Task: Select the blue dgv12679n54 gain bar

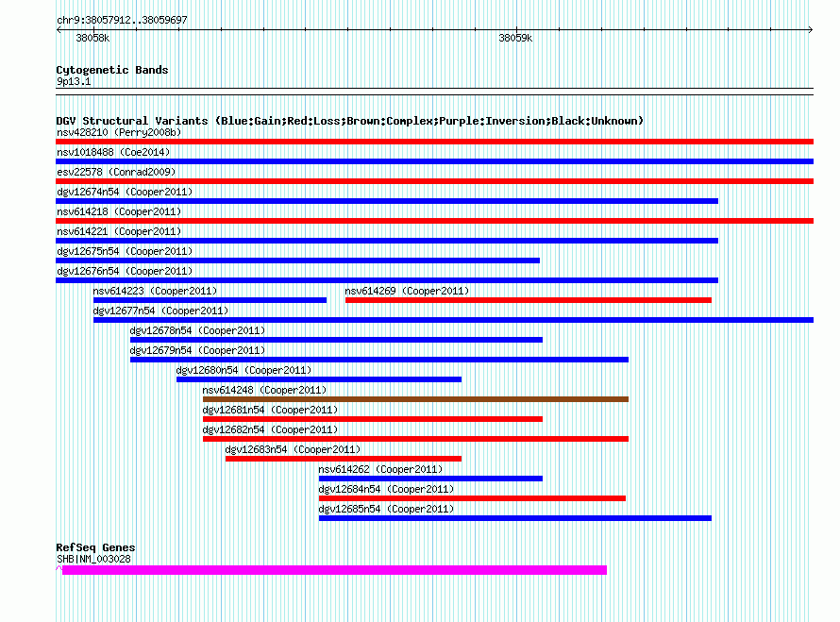Action: (379, 360)
